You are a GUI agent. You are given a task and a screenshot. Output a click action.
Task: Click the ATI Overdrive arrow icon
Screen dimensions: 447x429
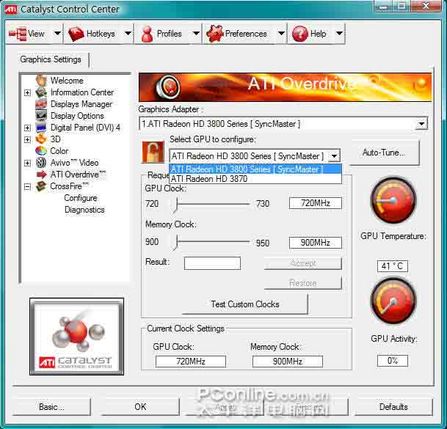(41, 174)
